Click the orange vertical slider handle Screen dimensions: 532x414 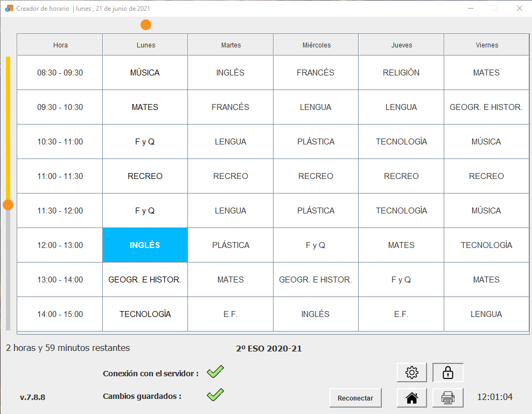click(8, 205)
